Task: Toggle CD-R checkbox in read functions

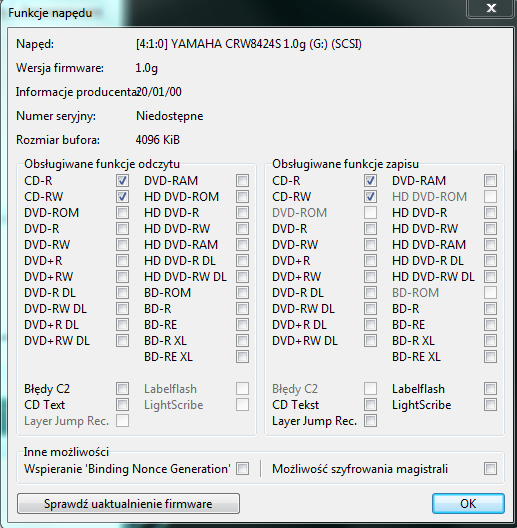Action: coord(122,180)
